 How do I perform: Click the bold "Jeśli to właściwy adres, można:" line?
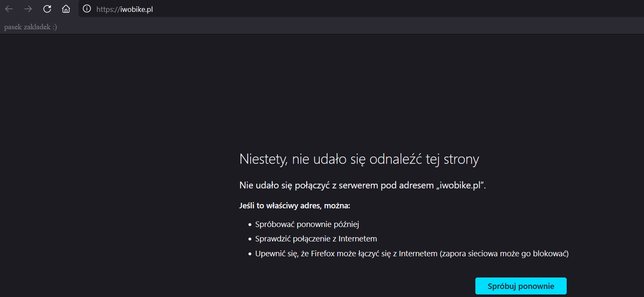point(295,206)
